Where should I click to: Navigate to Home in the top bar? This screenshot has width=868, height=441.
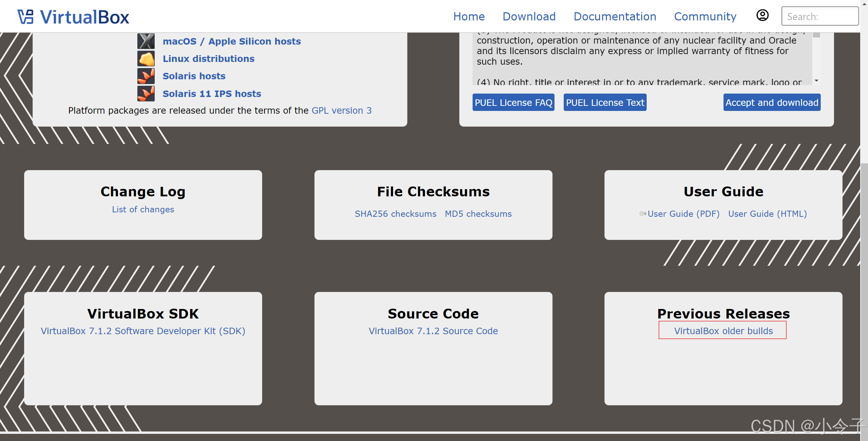pyautogui.click(x=469, y=16)
